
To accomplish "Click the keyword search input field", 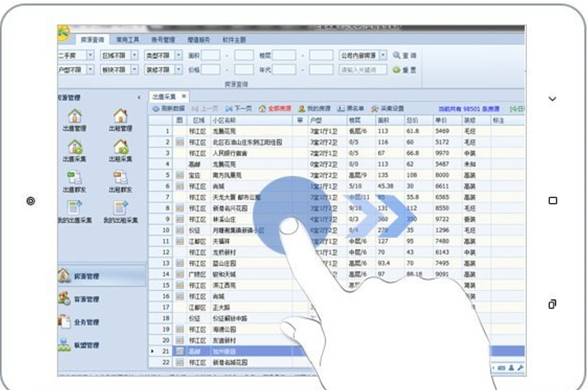I will click(x=362, y=70).
